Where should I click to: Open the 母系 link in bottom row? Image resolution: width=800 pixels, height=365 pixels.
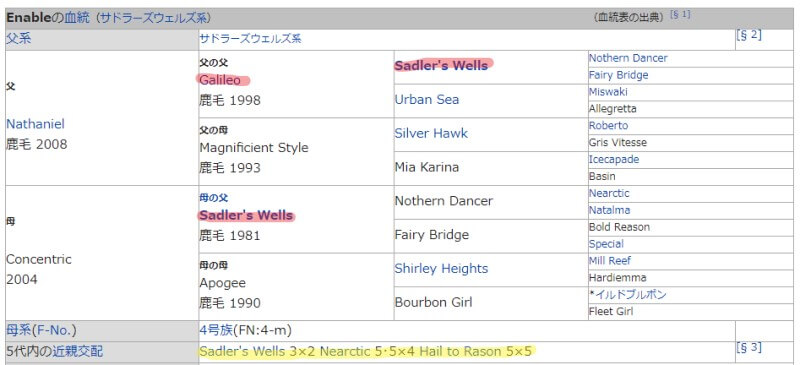(x=18, y=330)
